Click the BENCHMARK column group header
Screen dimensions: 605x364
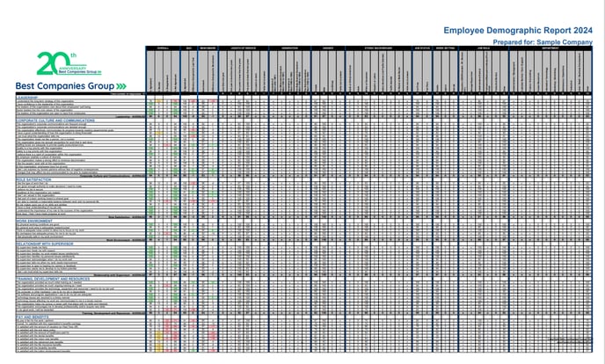pos(208,48)
